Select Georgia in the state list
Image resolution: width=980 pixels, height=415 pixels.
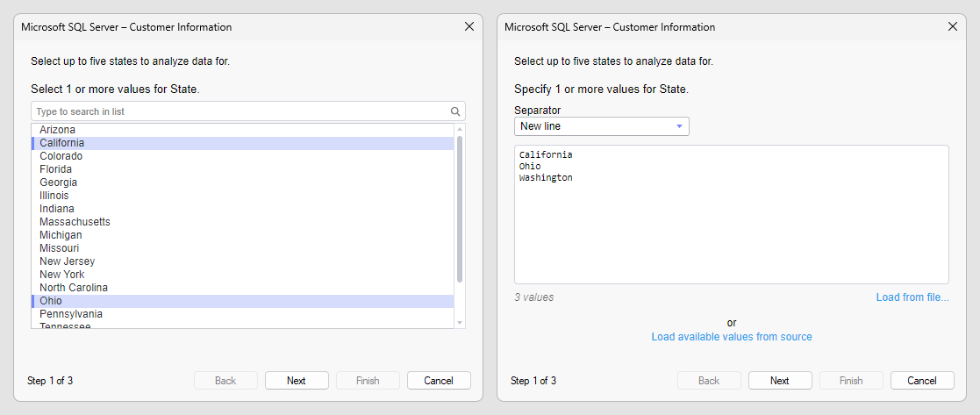pos(242,182)
